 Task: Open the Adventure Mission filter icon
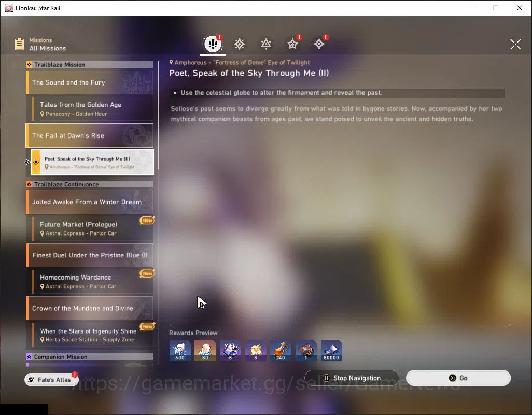tap(319, 44)
